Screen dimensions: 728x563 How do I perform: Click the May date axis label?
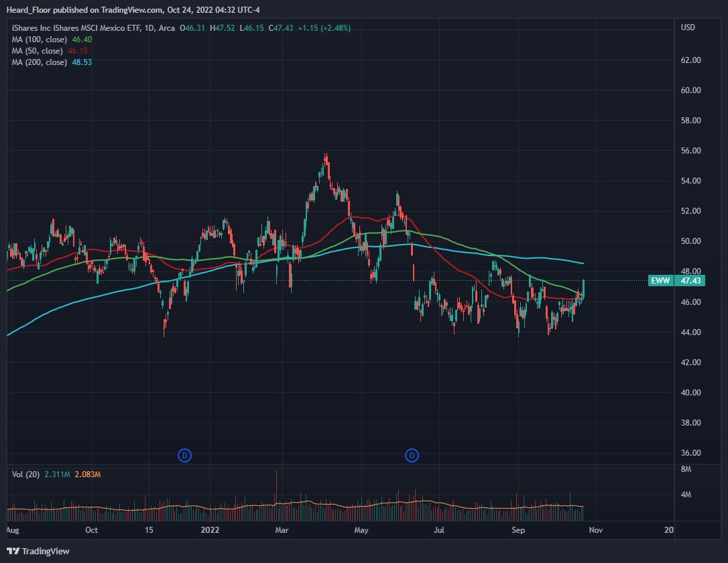click(361, 529)
